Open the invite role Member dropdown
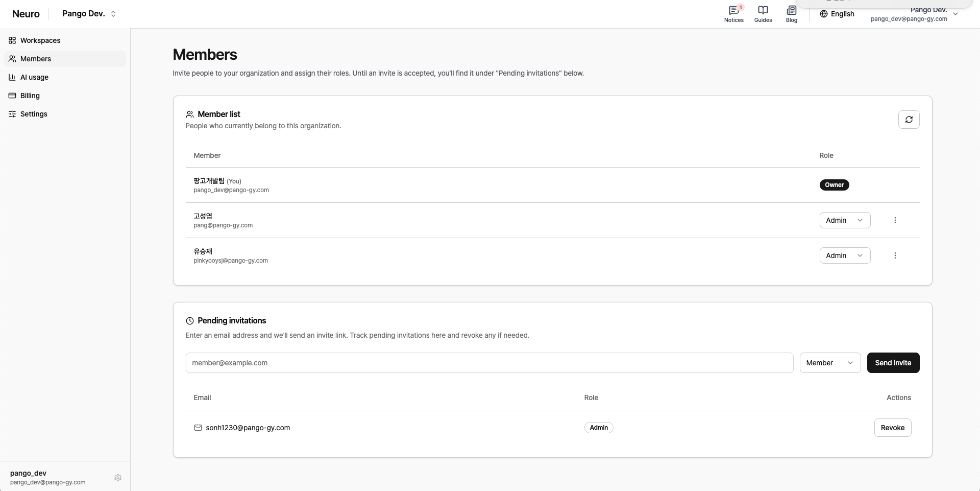Viewport: 980px width, 491px height. pos(830,363)
